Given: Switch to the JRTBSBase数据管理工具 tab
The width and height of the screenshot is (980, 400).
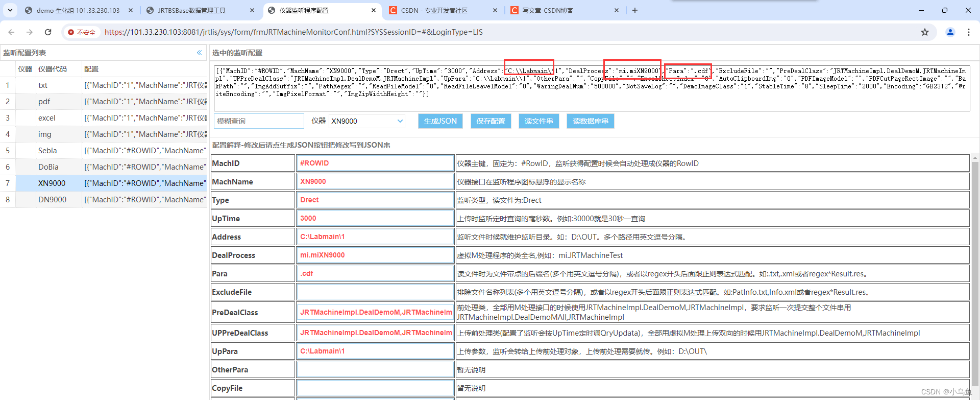Looking at the screenshot, I should (191, 10).
